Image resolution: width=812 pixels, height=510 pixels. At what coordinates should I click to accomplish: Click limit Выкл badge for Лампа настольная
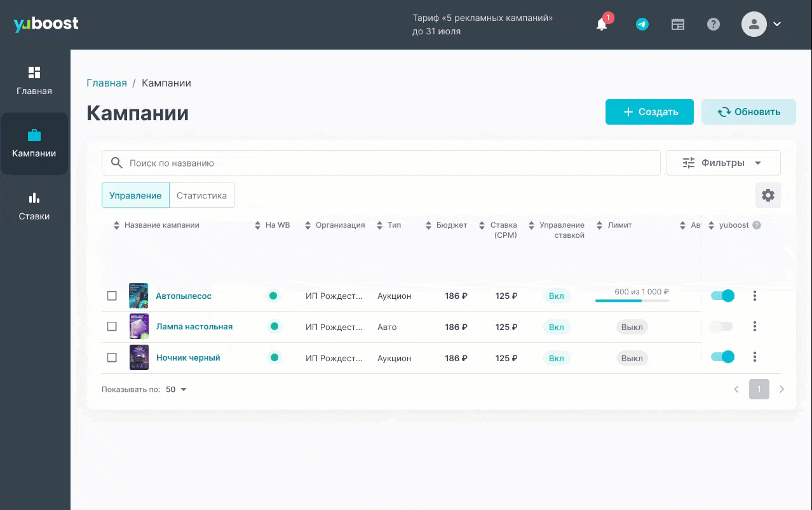click(x=632, y=327)
